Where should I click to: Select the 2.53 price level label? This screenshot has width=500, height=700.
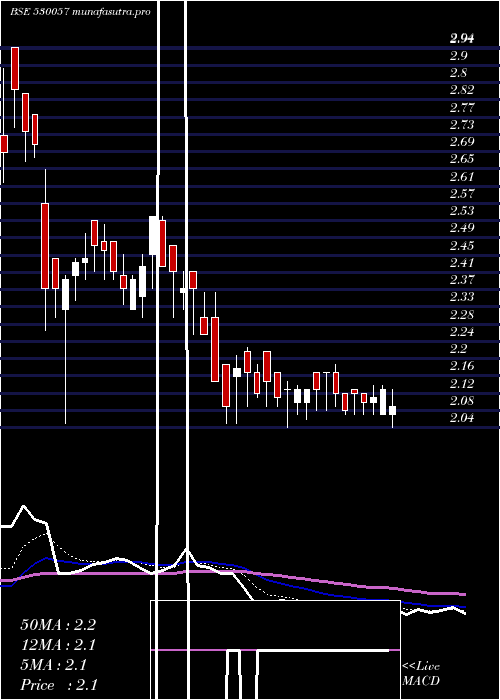coord(462,211)
